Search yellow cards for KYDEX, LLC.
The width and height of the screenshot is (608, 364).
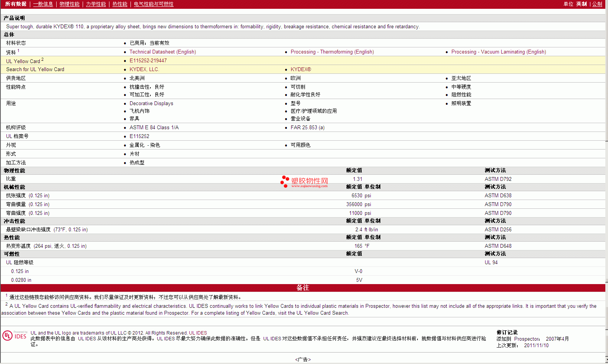144,69
